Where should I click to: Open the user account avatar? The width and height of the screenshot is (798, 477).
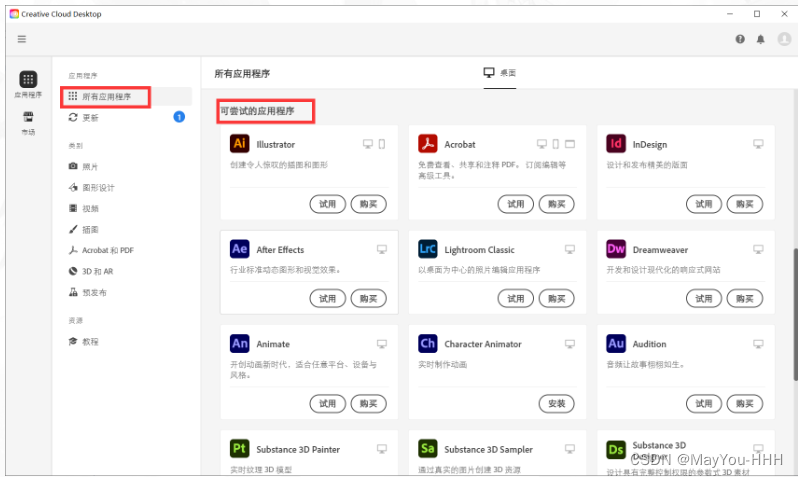click(x=784, y=39)
